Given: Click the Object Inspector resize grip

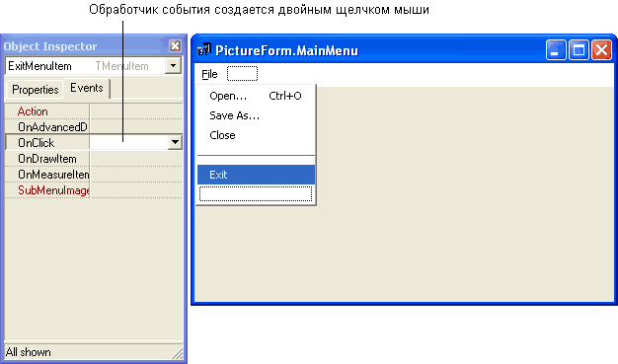Looking at the screenshot, I should [x=178, y=354].
